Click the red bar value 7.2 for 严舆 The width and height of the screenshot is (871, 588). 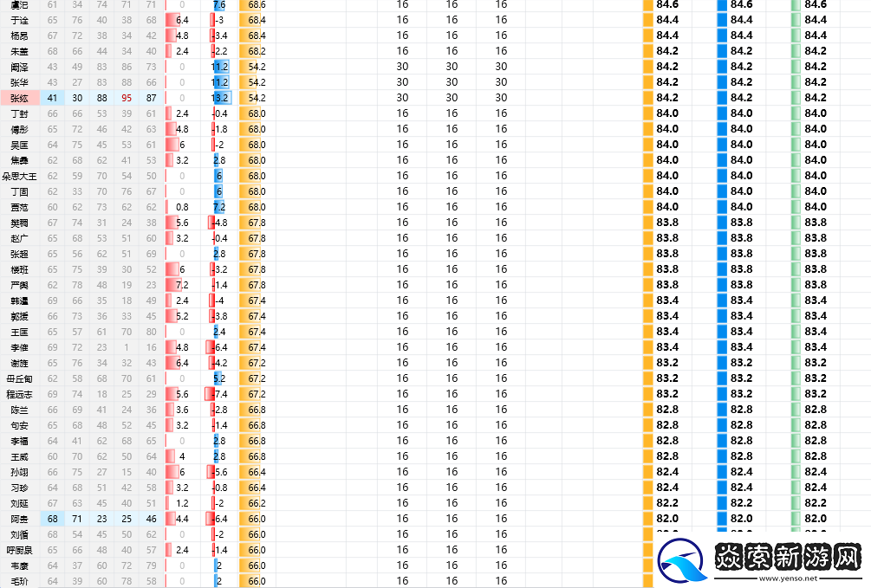[x=181, y=285]
